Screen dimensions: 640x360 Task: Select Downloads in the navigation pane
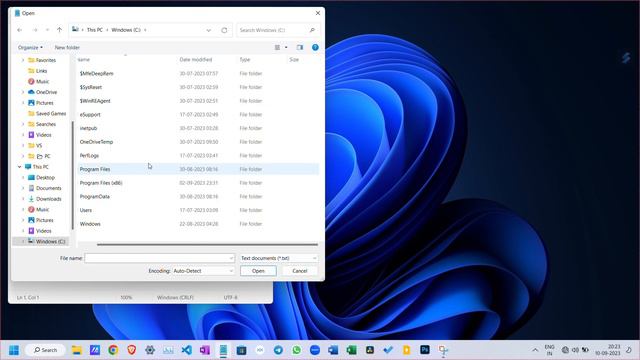click(x=49, y=199)
